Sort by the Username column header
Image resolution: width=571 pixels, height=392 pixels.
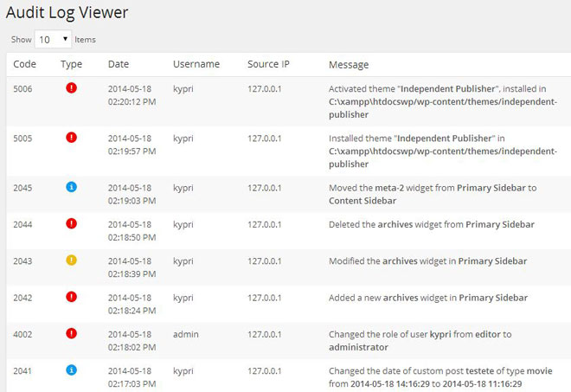pyautogui.click(x=196, y=64)
